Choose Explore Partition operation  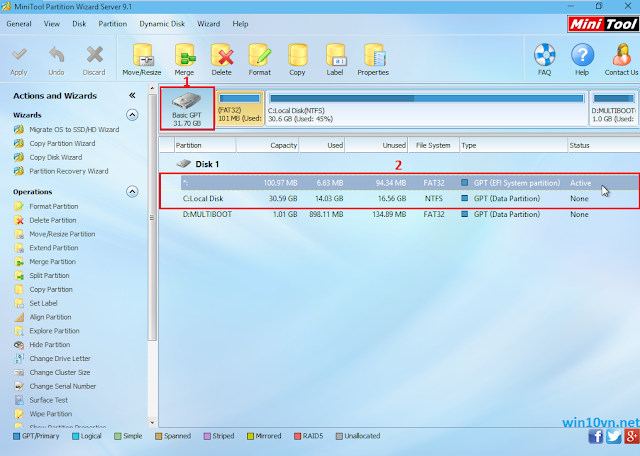(54, 331)
